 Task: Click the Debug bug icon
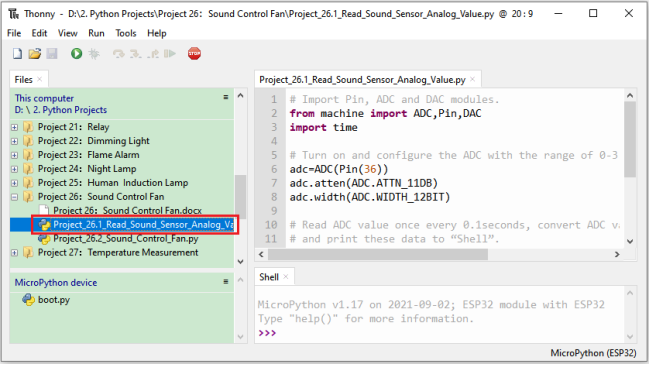click(94, 54)
